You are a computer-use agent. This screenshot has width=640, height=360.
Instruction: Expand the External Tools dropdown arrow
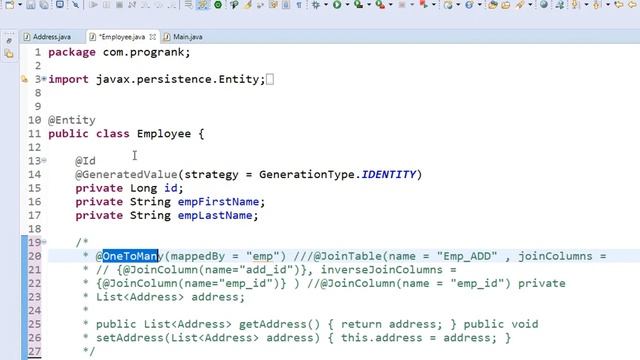pyautogui.click(x=391, y=4)
